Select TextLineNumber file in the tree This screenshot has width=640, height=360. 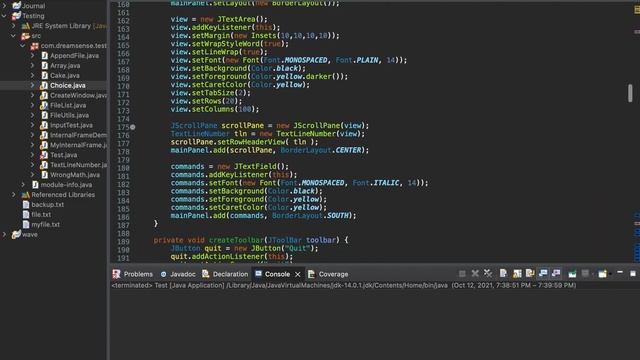(x=78, y=165)
